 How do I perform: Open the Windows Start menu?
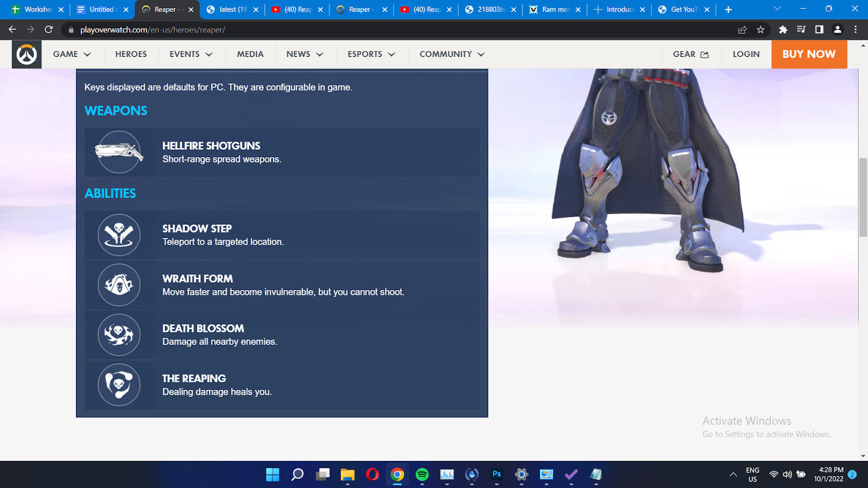[x=273, y=475]
